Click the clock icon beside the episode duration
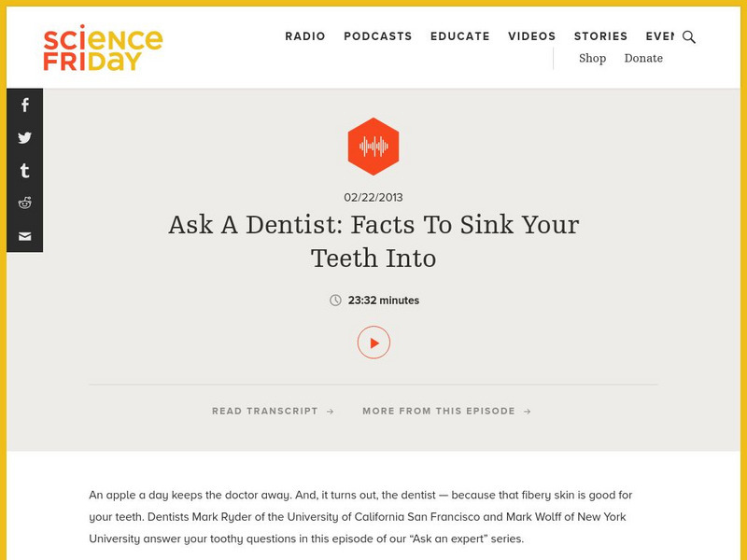This screenshot has height=560, width=747. point(335,301)
